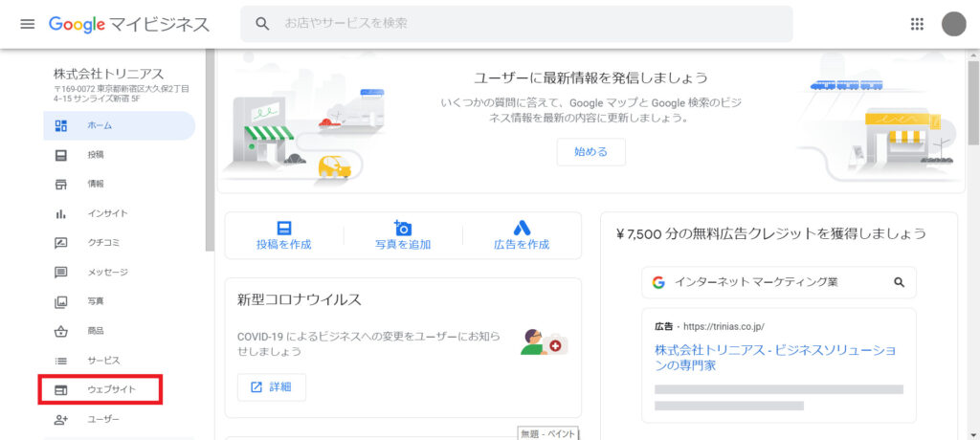
Task: Click the business name 株式会社トリニアス
Action: (x=109, y=75)
